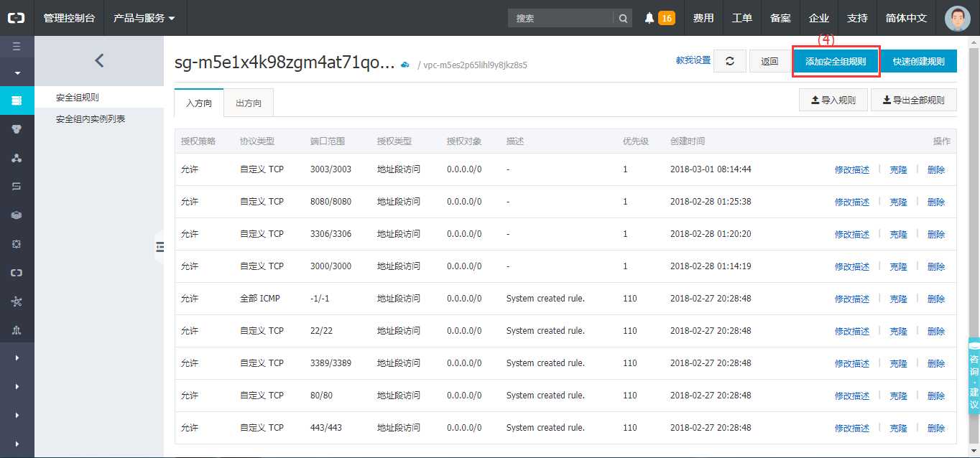Click the 返回 button
This screenshot has height=458, width=980.
(769, 61)
